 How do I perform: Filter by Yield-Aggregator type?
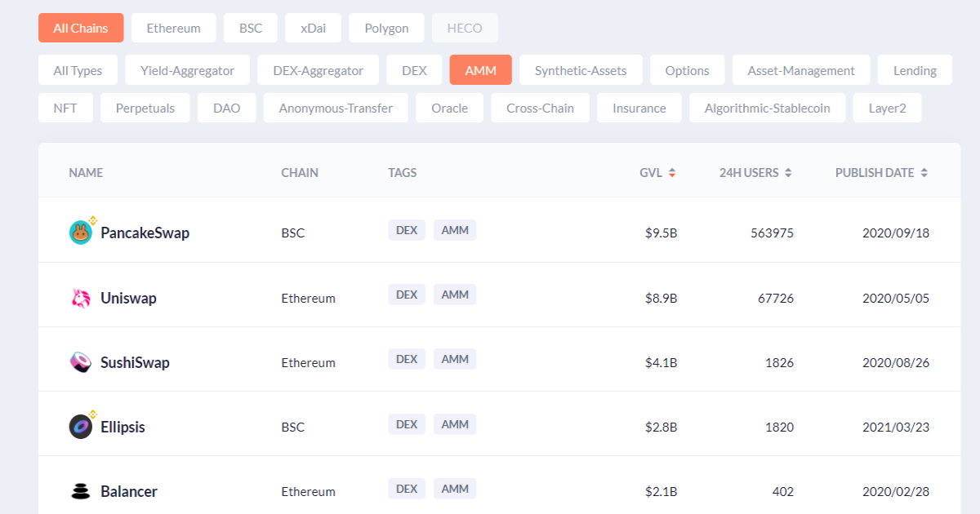(187, 70)
